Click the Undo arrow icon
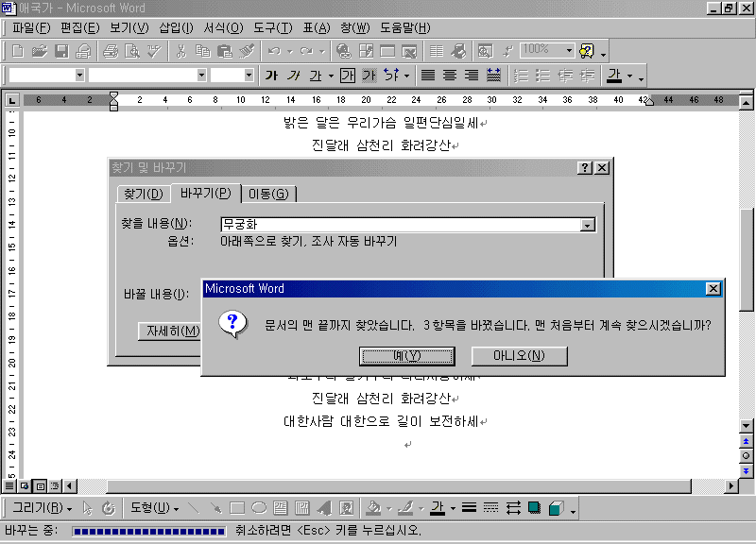Image resolution: width=756 pixels, height=544 pixels. coord(274,51)
